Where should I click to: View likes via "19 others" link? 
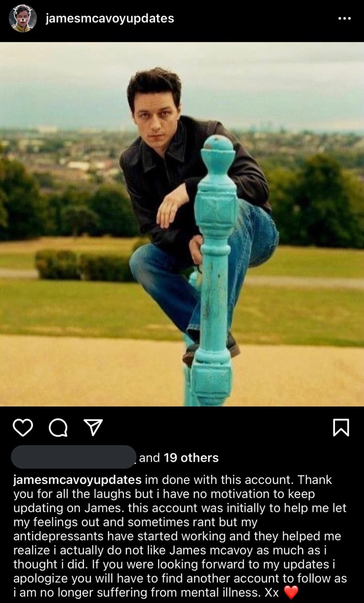point(191,457)
